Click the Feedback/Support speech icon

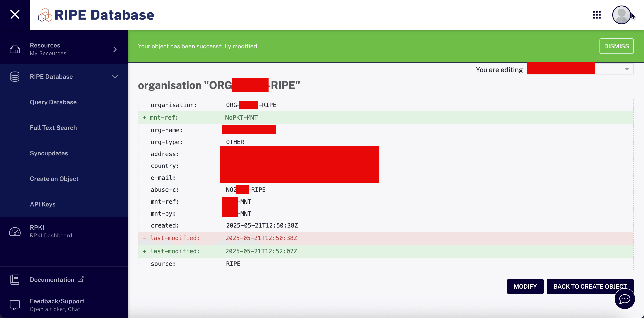pyautogui.click(x=15, y=305)
